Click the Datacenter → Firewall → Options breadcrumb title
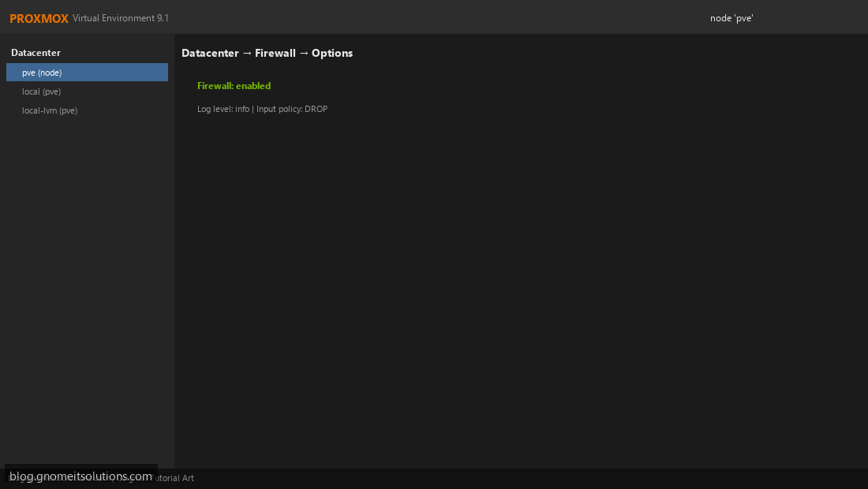This screenshot has width=868, height=489. click(267, 53)
